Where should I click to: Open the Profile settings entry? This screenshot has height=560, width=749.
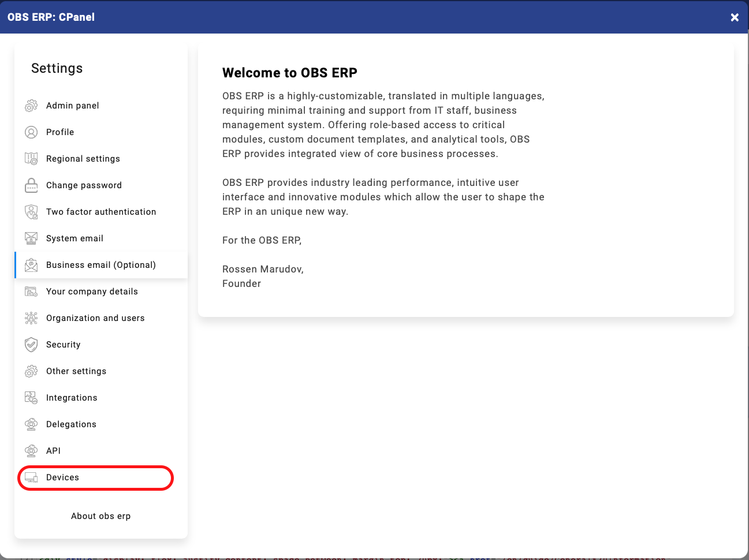point(101,132)
